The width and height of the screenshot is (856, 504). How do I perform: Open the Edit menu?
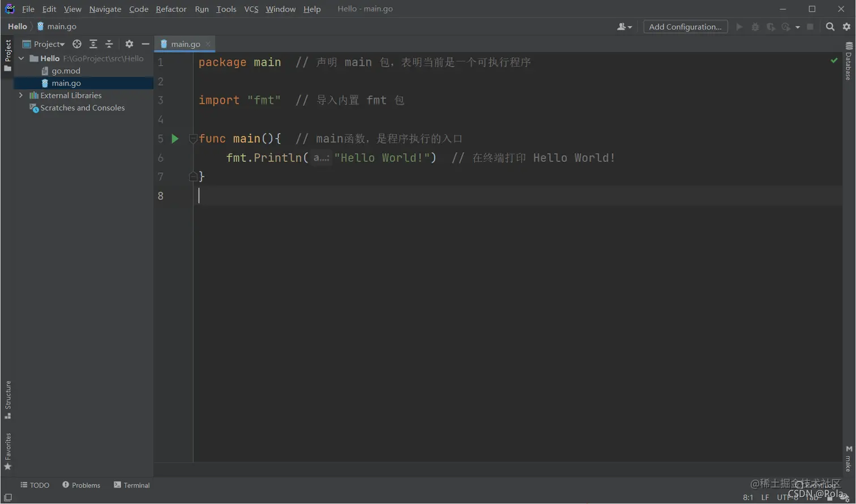click(x=49, y=9)
